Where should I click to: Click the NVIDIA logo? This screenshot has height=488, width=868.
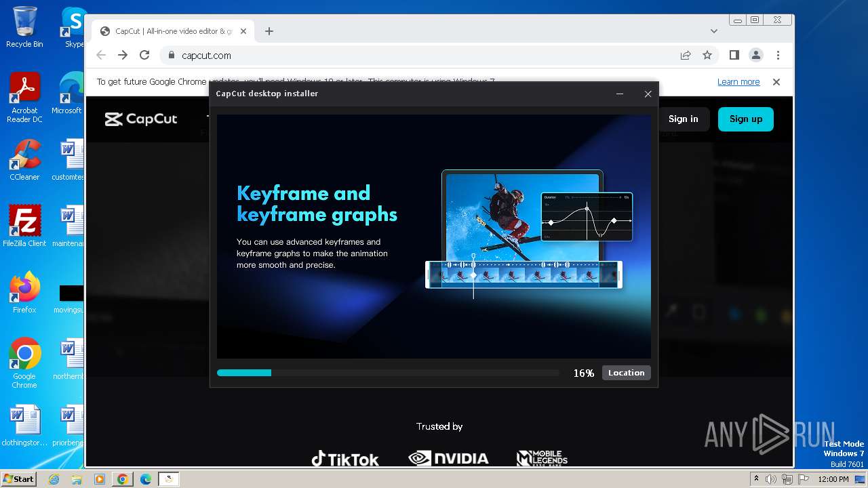tap(448, 459)
